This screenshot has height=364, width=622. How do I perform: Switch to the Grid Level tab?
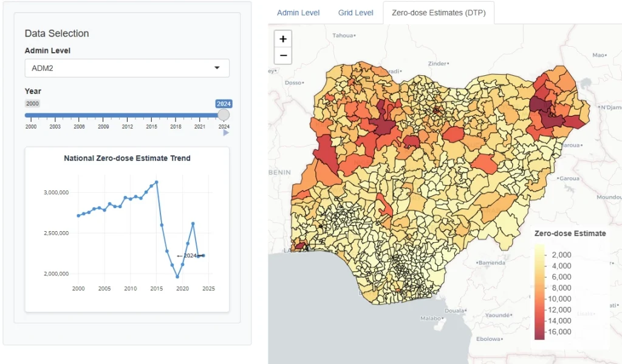[355, 12]
